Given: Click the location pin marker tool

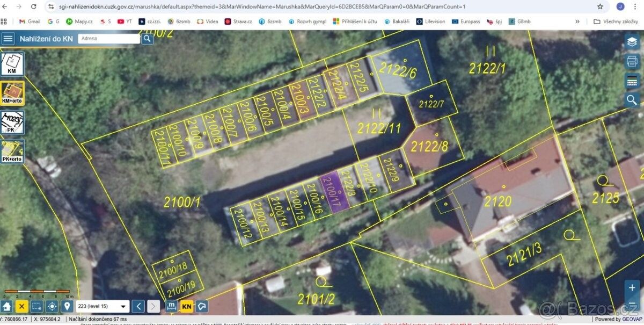Looking at the screenshot, I should 67,307.
